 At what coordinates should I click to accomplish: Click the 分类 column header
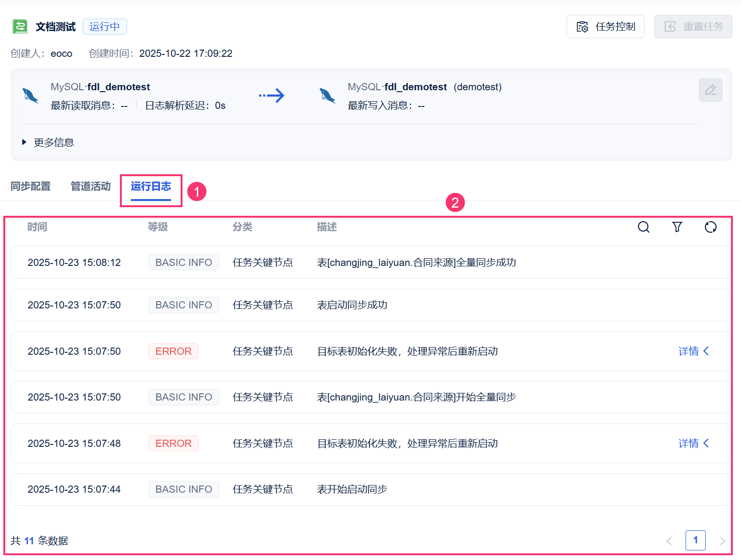click(x=242, y=227)
